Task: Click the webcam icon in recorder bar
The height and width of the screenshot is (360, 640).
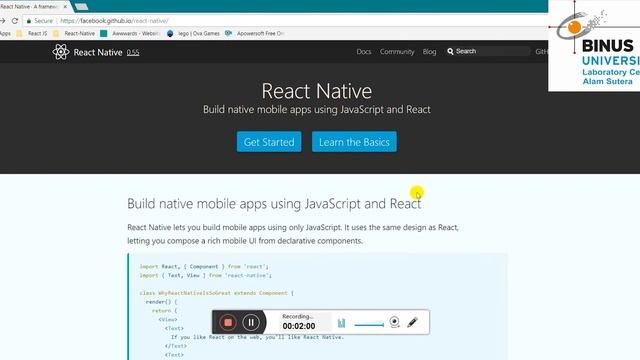Action: [394, 322]
